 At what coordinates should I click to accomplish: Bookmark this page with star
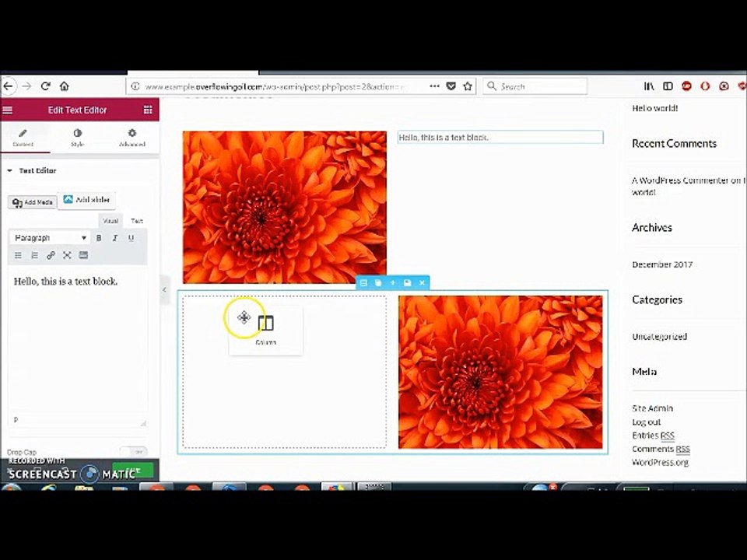(468, 86)
